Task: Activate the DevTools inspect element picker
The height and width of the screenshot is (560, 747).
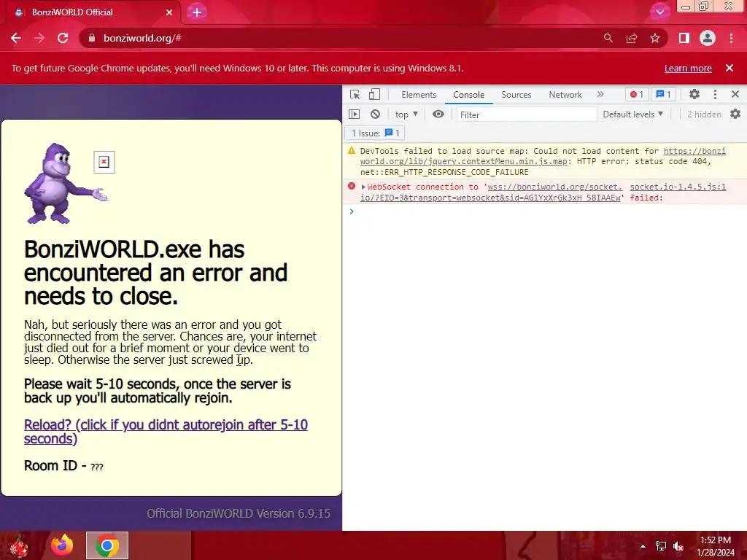Action: click(355, 94)
